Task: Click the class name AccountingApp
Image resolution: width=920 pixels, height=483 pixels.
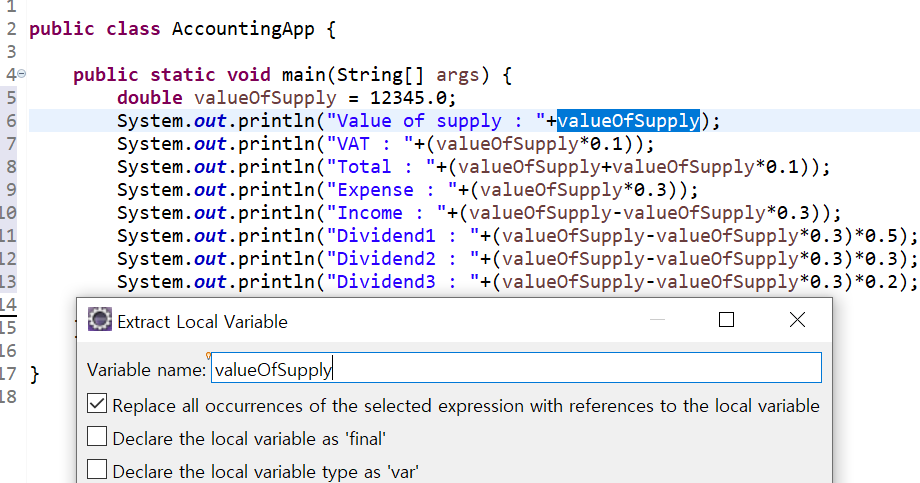Action: point(243,29)
